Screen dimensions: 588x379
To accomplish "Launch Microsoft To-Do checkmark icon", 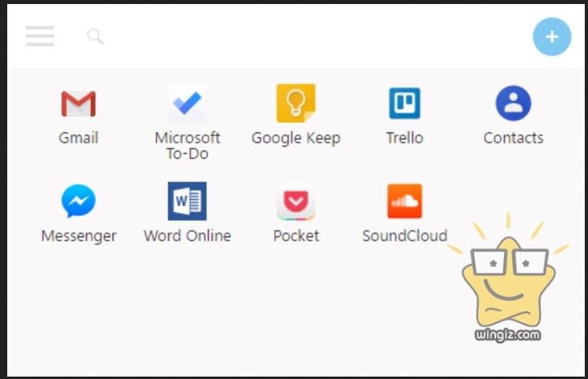I will [187, 103].
